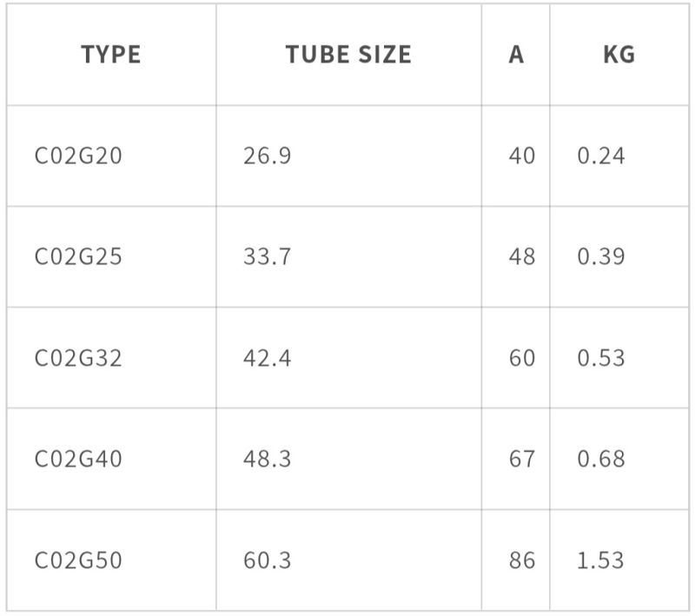The image size is (695, 616).
Task: Select the C02G20 type cell
Action: (x=78, y=156)
